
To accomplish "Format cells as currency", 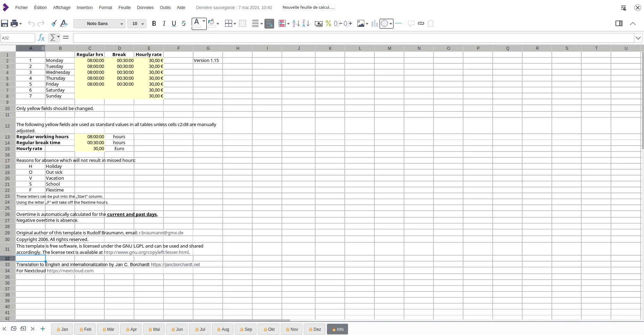I will pyautogui.click(x=318, y=24).
